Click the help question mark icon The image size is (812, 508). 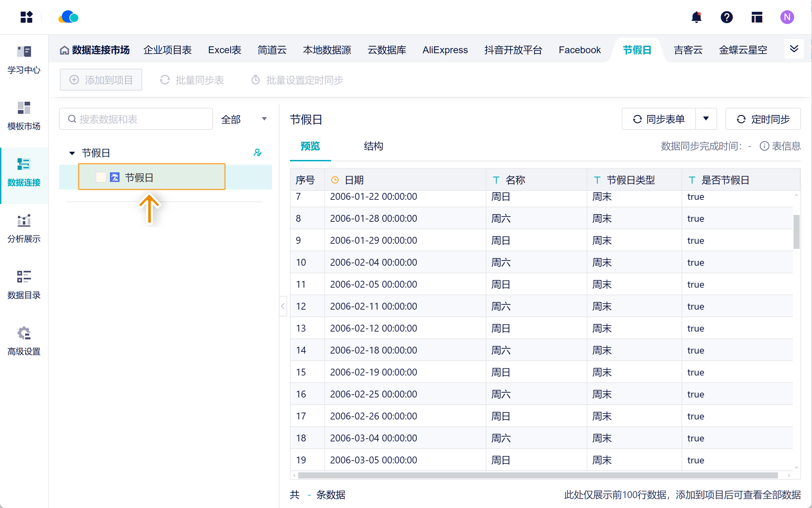click(x=726, y=17)
